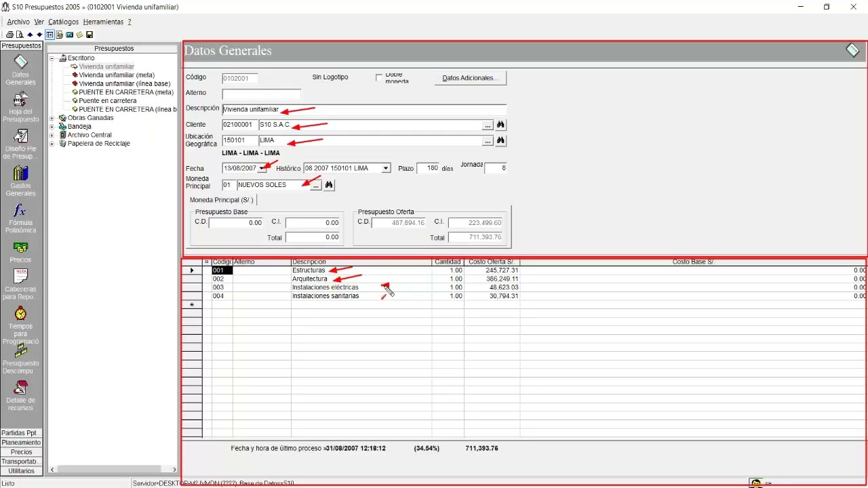Viewport: 868px width, 488px height.
Task: Toggle the tree panel view toolbar icon
Action: (x=50, y=35)
